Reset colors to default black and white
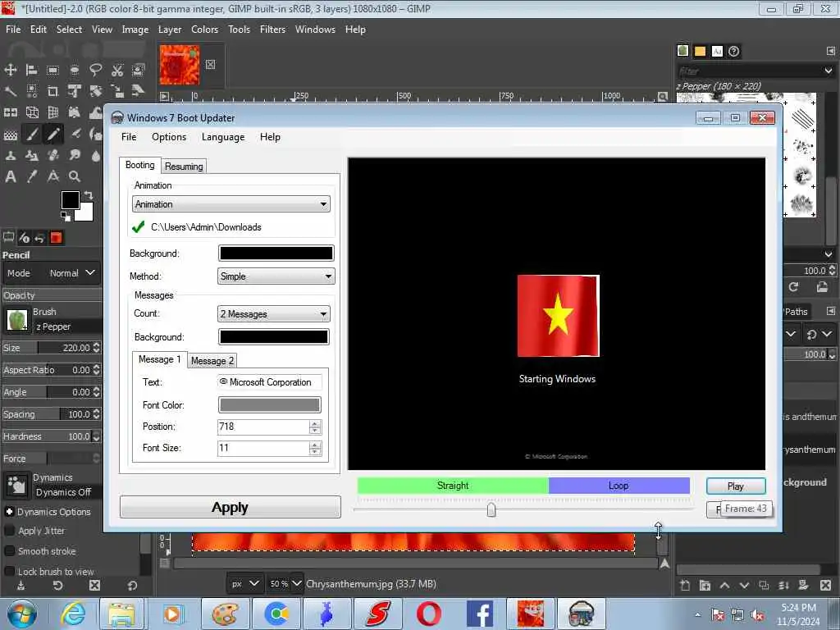Screen dimensions: 840x630 66,217
